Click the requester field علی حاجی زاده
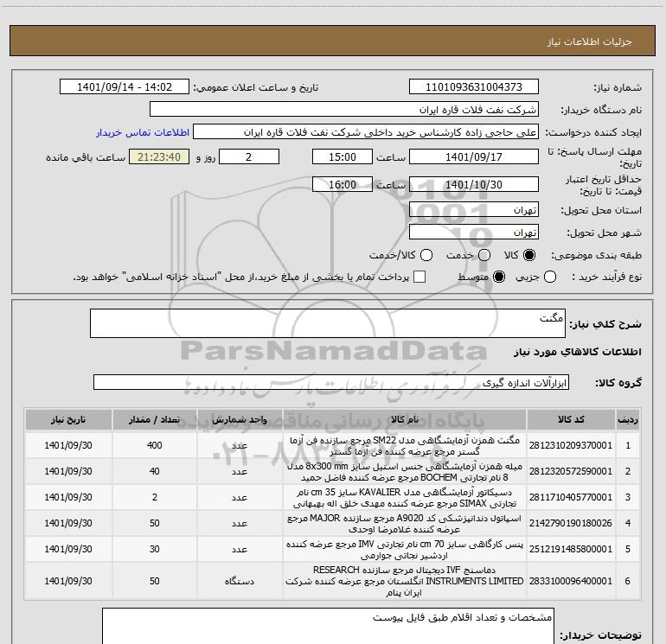 (366, 132)
